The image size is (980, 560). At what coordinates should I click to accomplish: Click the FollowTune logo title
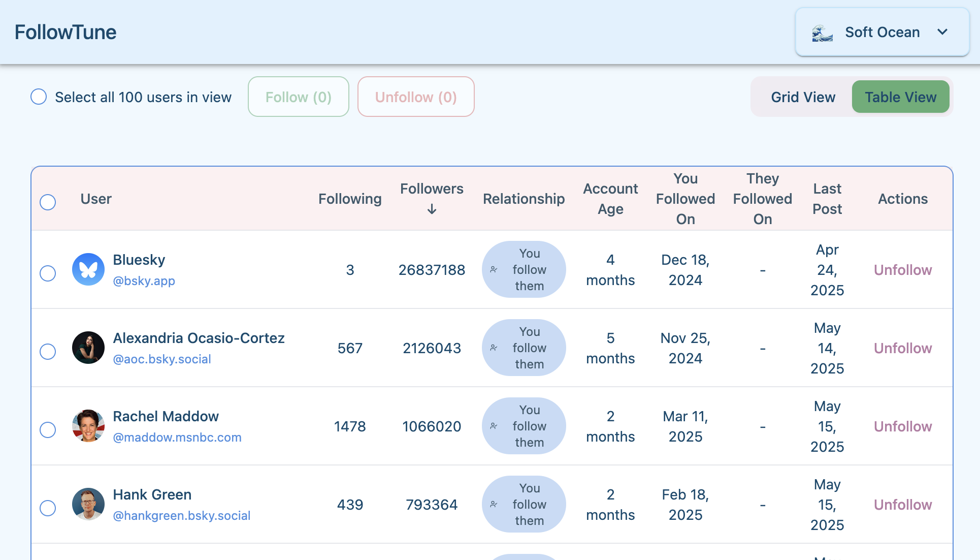pos(66,32)
